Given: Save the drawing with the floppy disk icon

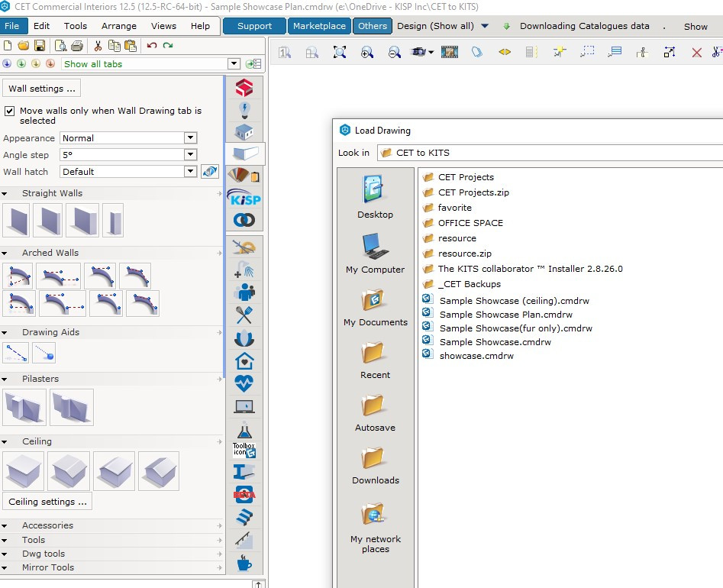Looking at the screenshot, I should pos(40,46).
